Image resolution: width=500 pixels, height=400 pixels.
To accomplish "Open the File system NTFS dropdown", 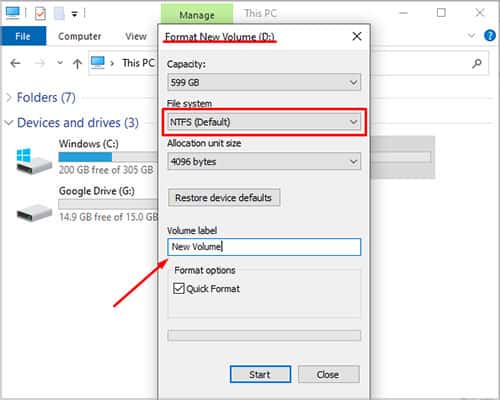I will point(264,122).
